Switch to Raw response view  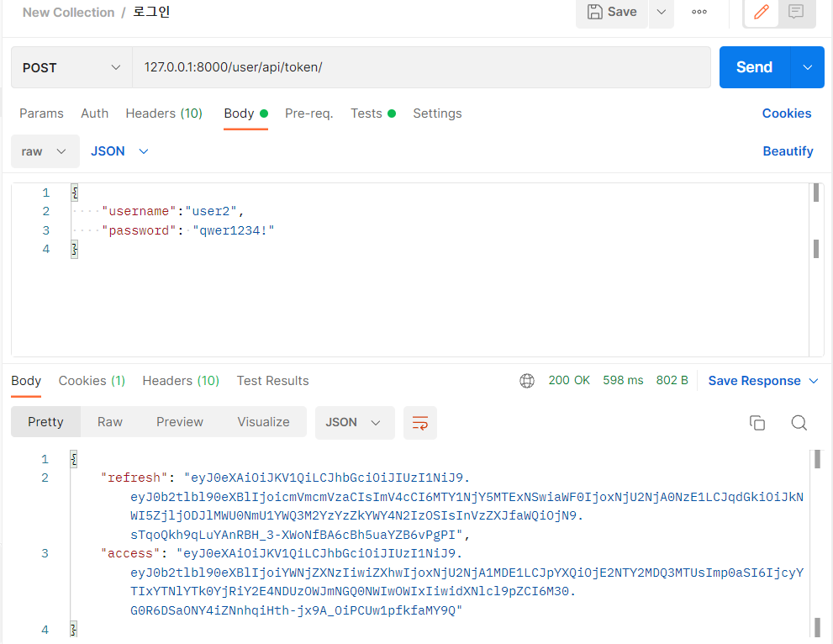point(110,422)
